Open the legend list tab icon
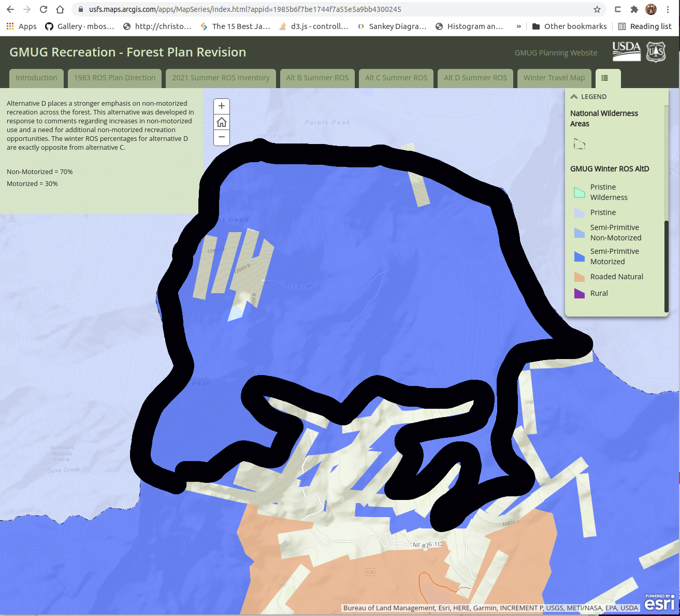Image resolution: width=680 pixels, height=616 pixels. 604,78
